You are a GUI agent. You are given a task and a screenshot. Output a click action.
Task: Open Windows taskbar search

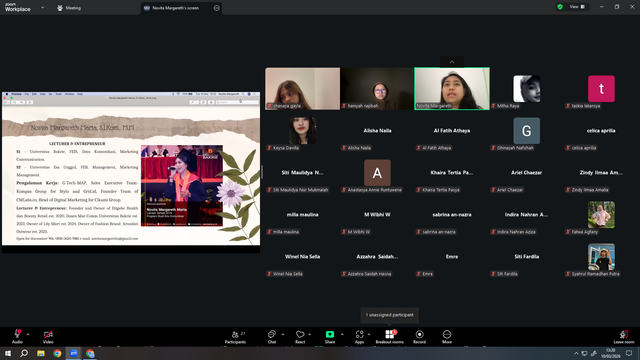click(24, 353)
